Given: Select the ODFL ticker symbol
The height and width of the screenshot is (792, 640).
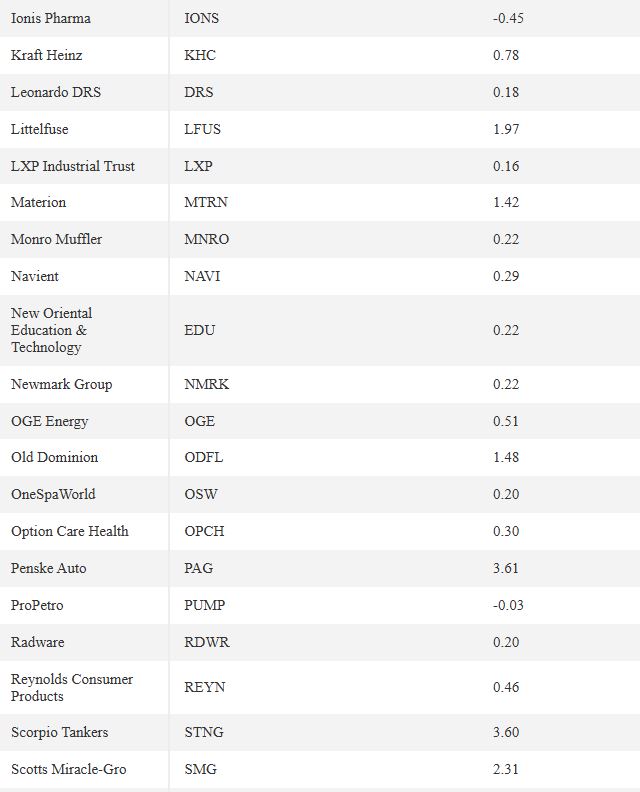Looking at the screenshot, I should (x=204, y=457).
